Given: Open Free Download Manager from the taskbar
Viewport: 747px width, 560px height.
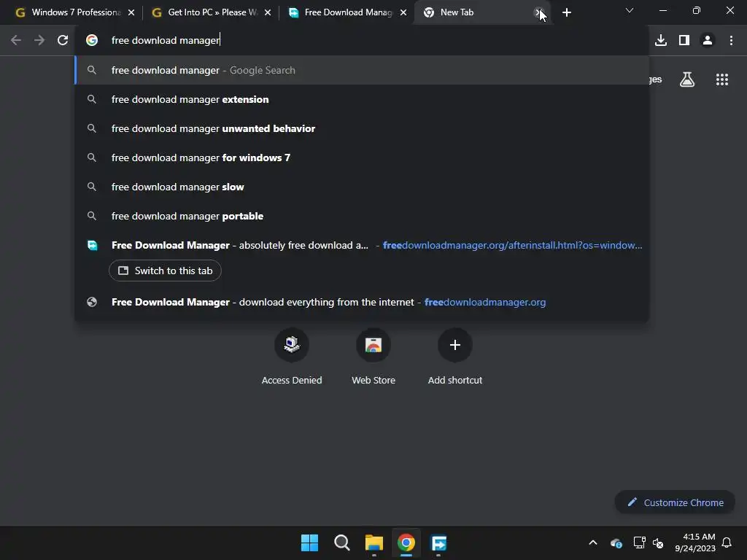Looking at the screenshot, I should [x=438, y=542].
